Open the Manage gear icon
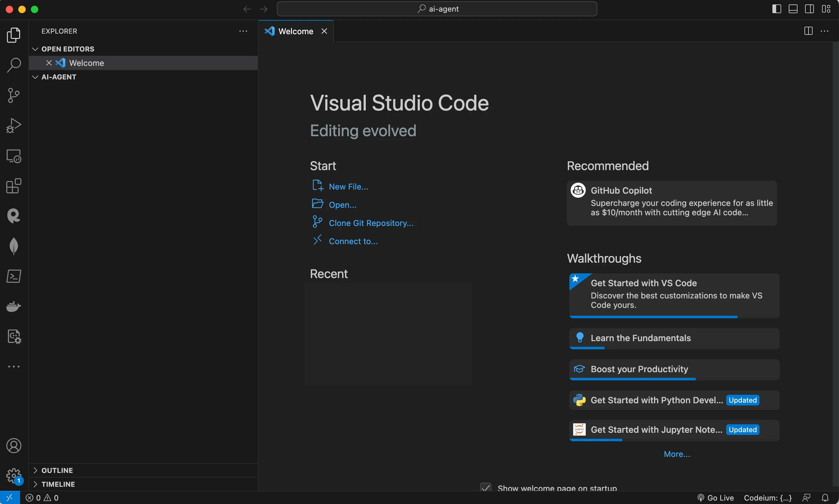Viewport: 839px width, 504px height. (x=14, y=475)
